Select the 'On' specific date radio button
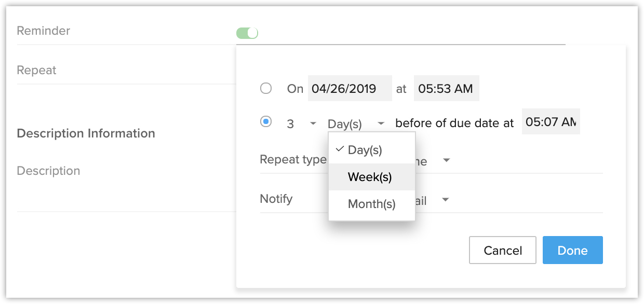644x304 pixels. coord(266,88)
